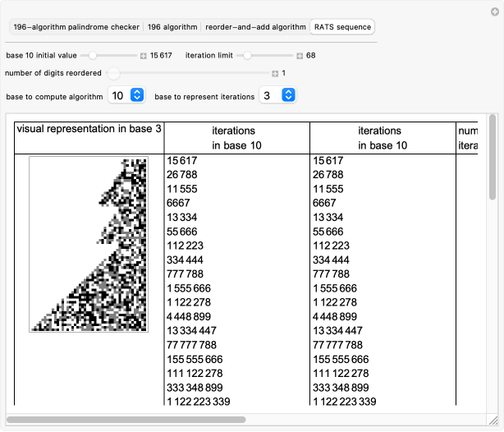
Task: Click the digits reordered value 1
Action: point(283,73)
